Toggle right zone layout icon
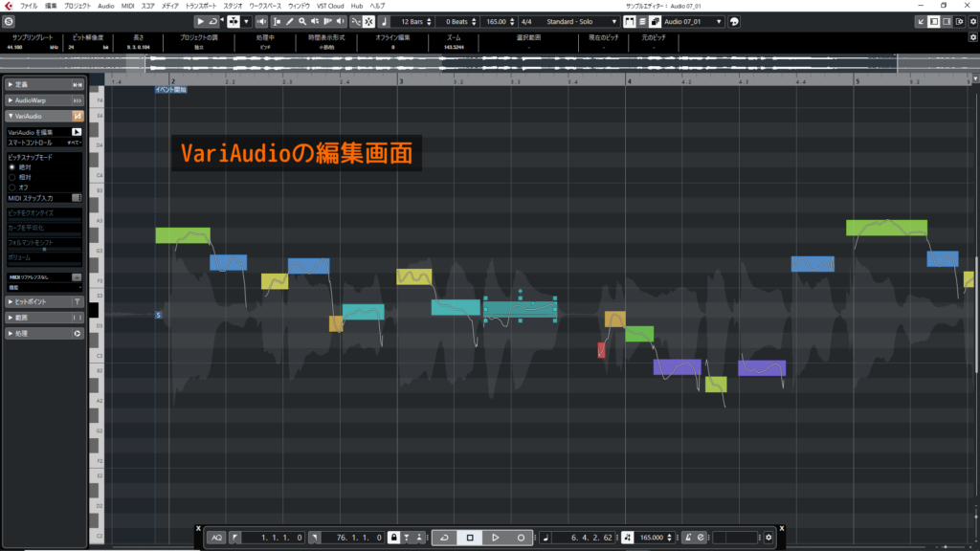The height and width of the screenshot is (551, 980). (947, 22)
